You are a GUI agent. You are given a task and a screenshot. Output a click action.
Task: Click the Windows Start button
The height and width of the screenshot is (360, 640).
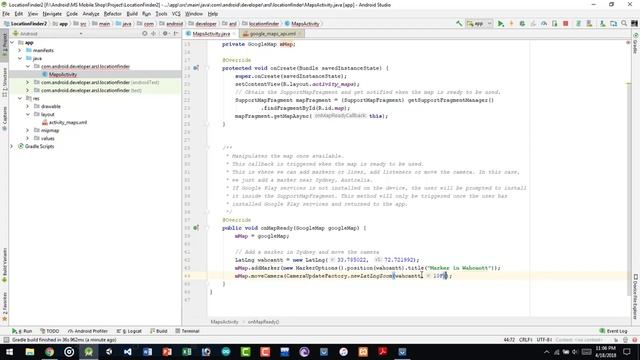pyautogui.click(x=9, y=352)
